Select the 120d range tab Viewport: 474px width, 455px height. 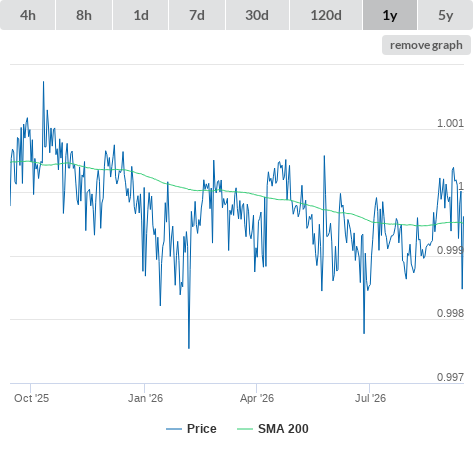(x=326, y=15)
